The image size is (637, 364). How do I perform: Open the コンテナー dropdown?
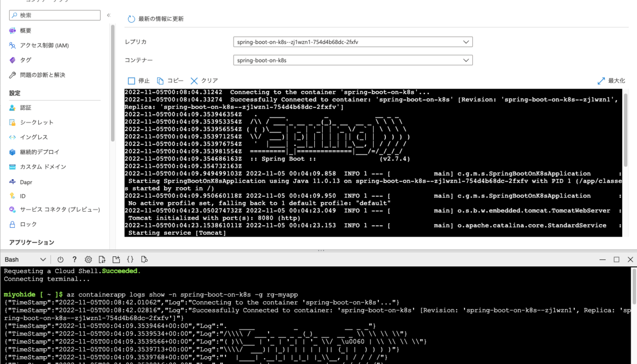pos(353,60)
